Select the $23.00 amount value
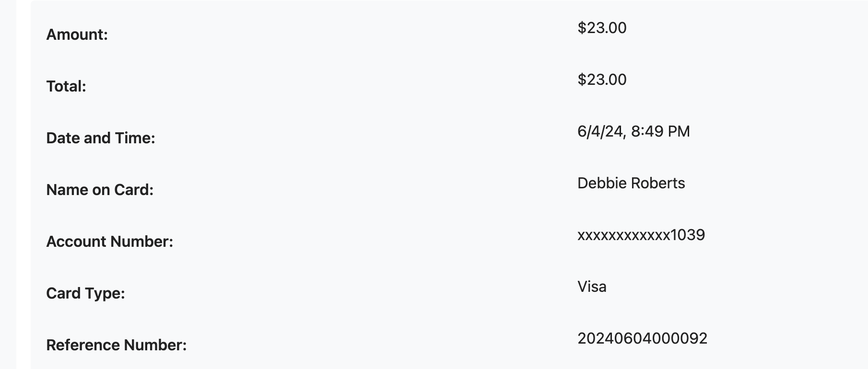This screenshot has height=369, width=868. (602, 28)
